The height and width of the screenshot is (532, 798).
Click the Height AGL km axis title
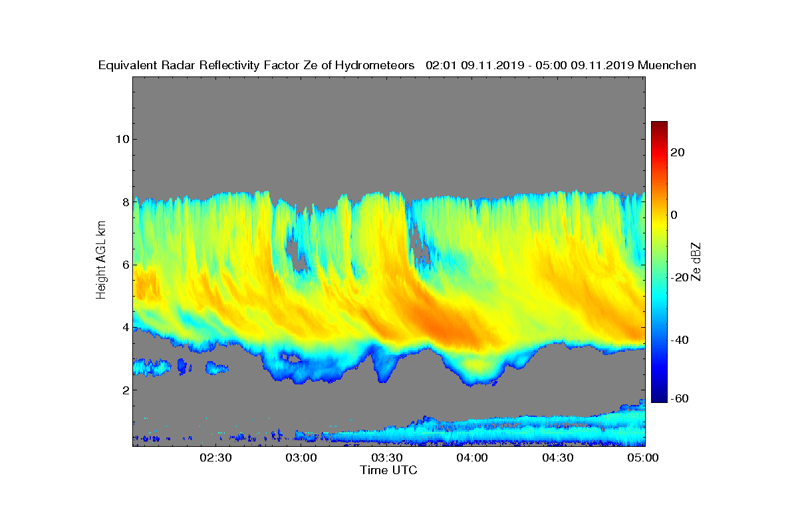pyautogui.click(x=101, y=260)
